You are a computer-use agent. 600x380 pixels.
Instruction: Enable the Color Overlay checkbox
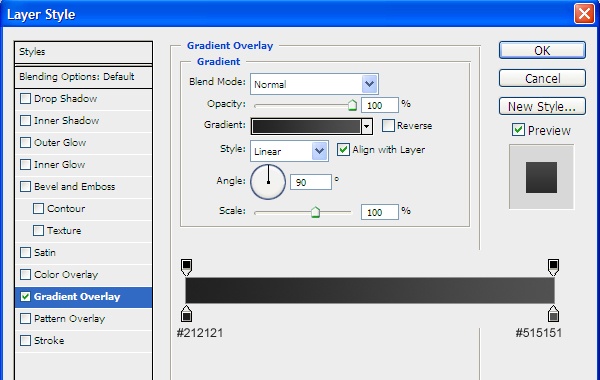(25, 274)
